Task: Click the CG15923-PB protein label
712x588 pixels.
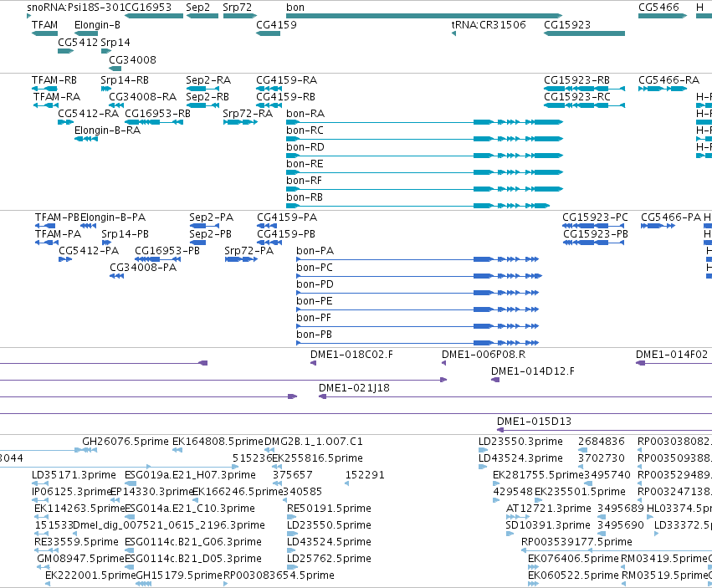Action: click(596, 234)
